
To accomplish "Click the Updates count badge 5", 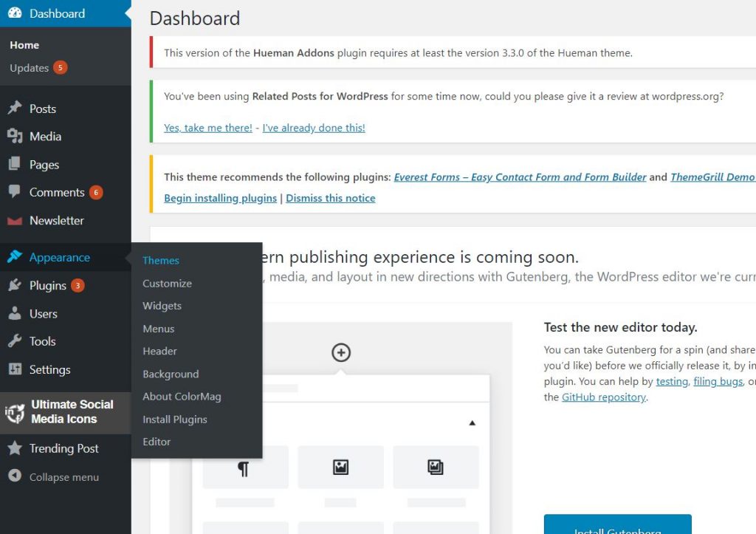I will [61, 67].
